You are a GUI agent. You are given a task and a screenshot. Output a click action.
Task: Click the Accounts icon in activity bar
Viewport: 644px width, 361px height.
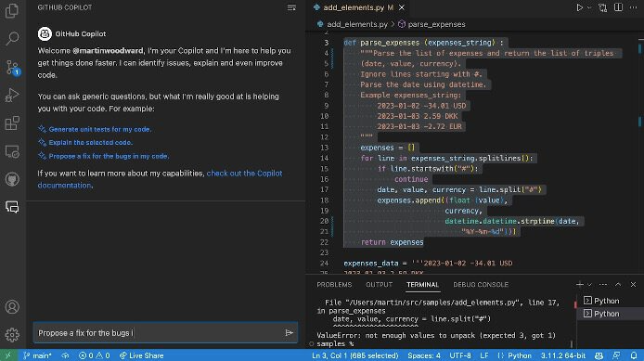[x=12, y=307]
